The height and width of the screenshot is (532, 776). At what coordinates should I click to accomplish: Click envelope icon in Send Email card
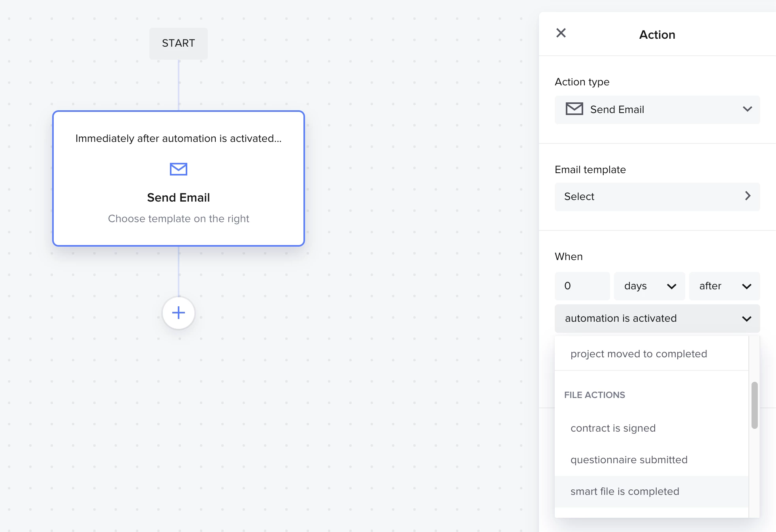pyautogui.click(x=179, y=169)
